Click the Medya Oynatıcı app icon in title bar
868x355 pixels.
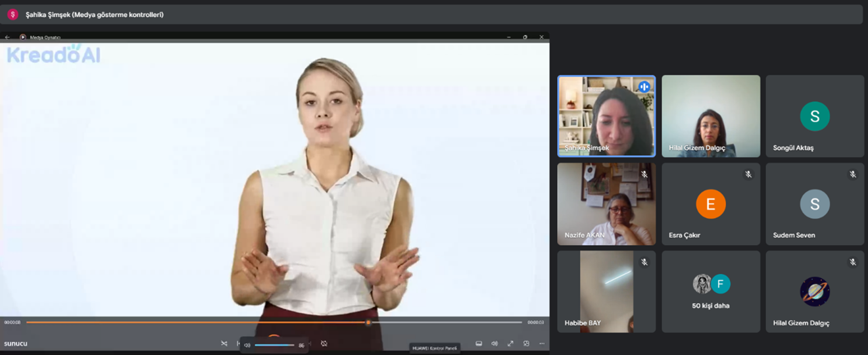[x=22, y=37]
